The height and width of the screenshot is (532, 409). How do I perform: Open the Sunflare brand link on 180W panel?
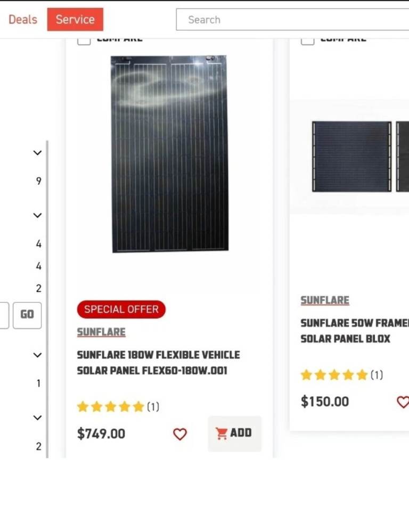coord(101,332)
